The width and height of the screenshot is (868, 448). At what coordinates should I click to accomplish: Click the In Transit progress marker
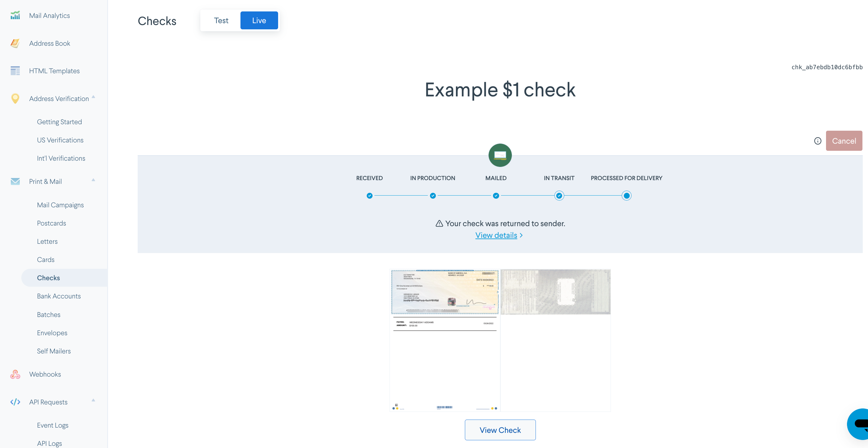click(559, 196)
